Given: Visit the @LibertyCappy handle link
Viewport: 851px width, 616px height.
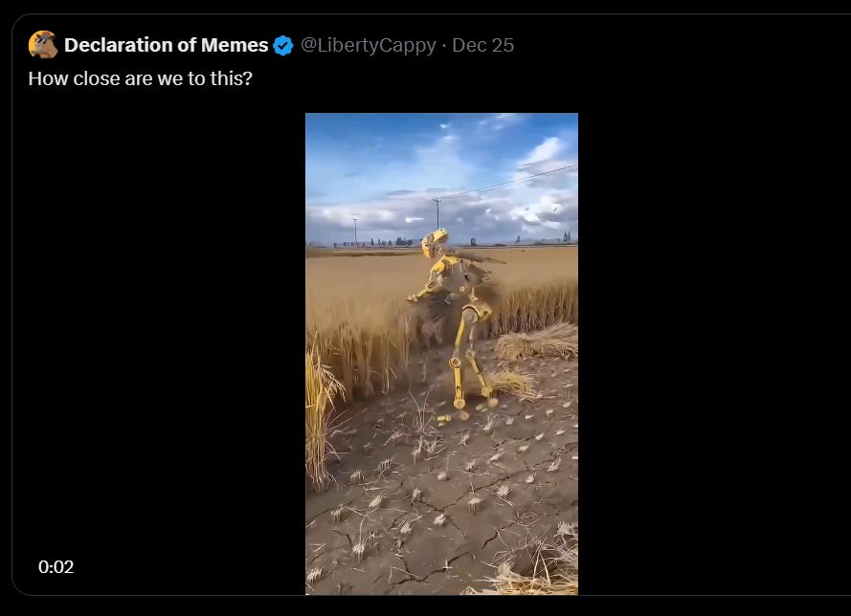Looking at the screenshot, I should (368, 46).
